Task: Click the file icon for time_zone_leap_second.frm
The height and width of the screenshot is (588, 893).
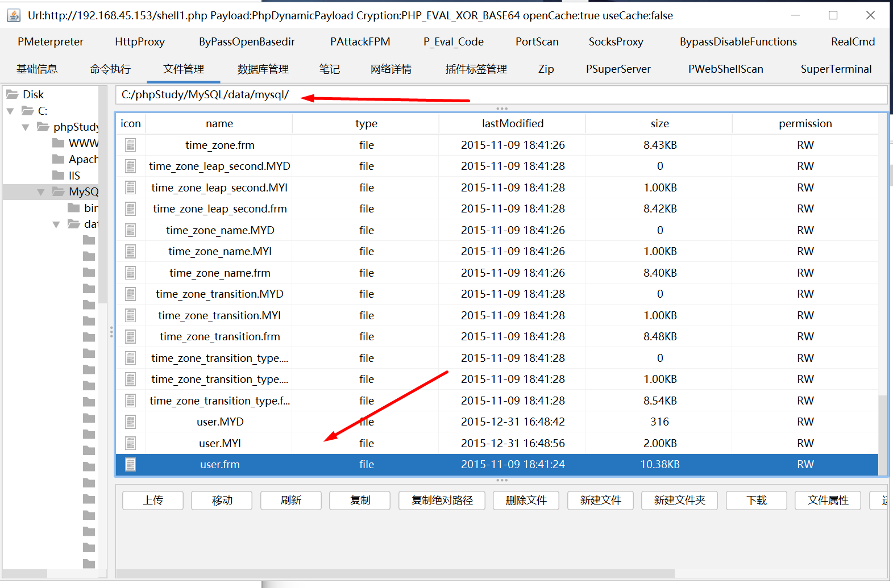Action: 130,208
